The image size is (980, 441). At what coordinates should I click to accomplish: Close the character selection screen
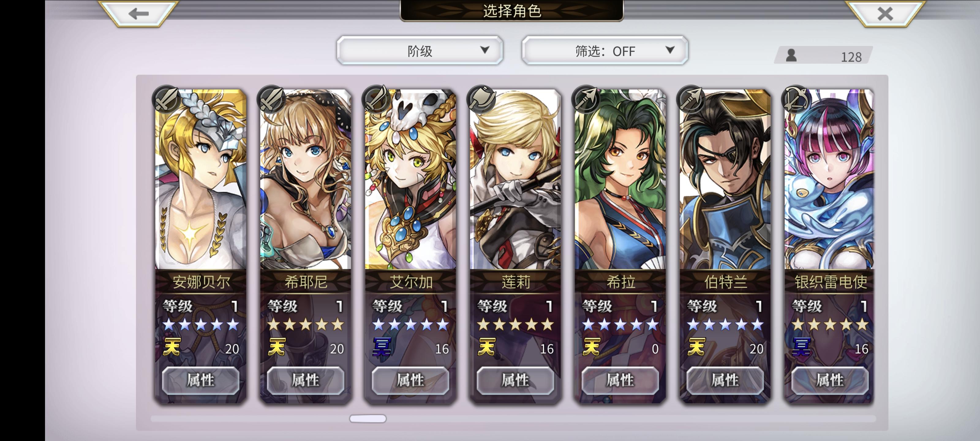pos(885,14)
